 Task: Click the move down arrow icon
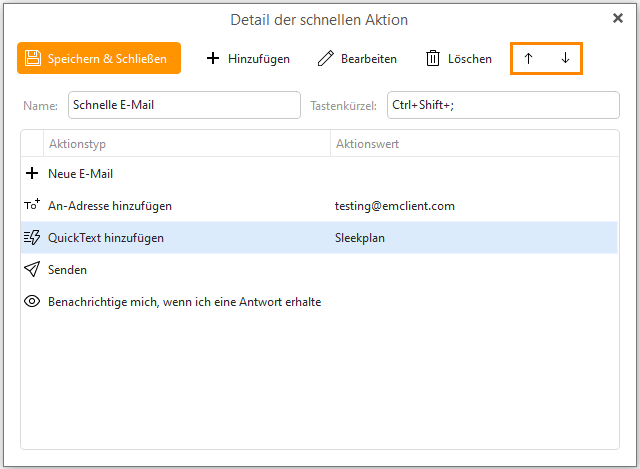click(x=565, y=58)
